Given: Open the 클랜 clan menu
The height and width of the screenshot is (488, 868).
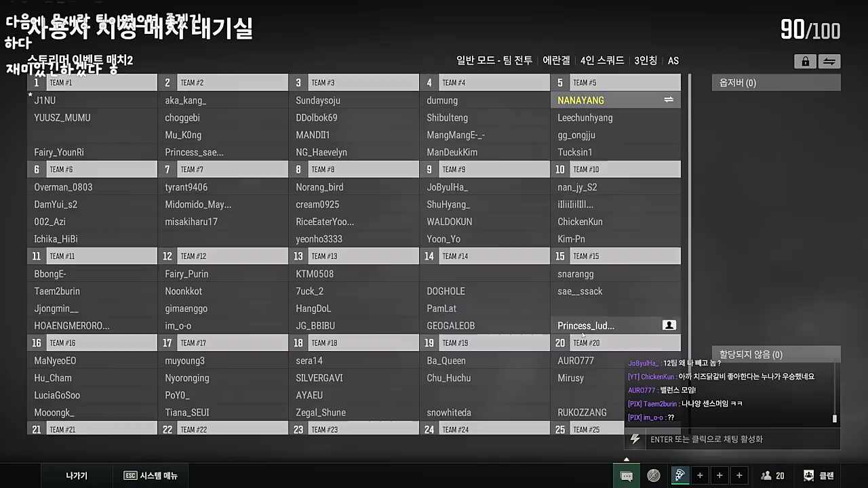Looking at the screenshot, I should point(818,476).
